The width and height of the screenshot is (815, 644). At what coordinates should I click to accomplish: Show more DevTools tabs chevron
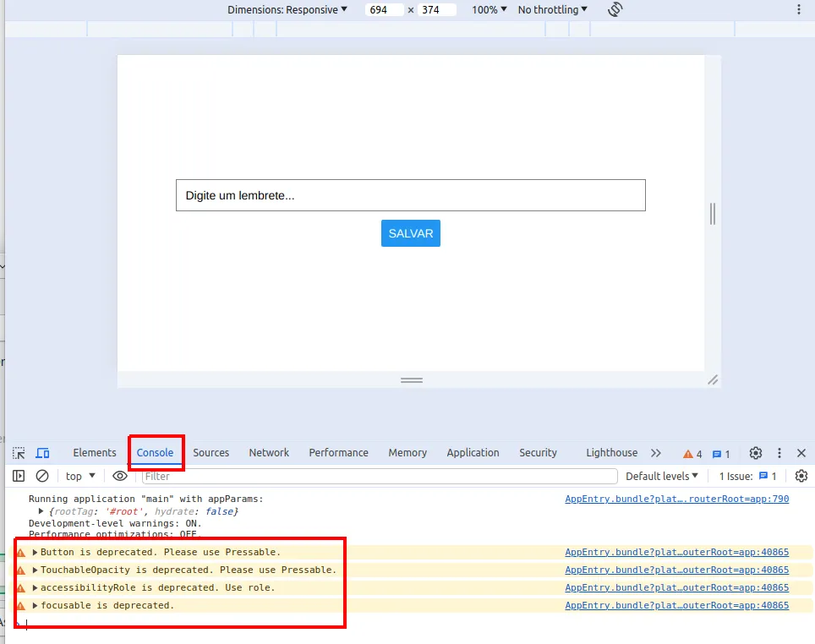click(656, 453)
